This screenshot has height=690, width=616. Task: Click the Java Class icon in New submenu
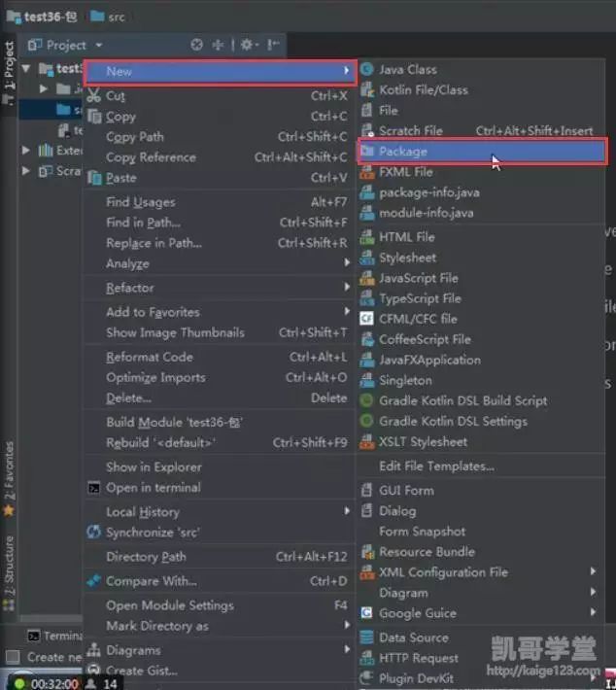366,70
